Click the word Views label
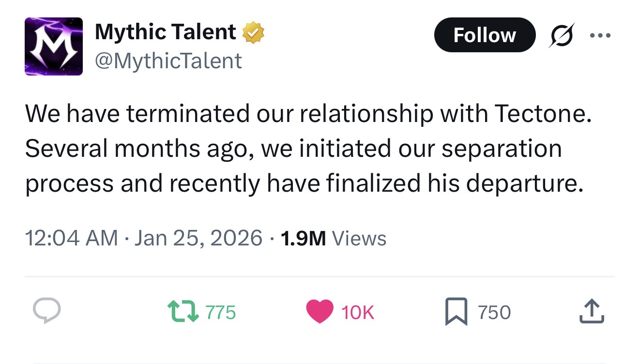The height and width of the screenshot is (364, 639). 359,238
